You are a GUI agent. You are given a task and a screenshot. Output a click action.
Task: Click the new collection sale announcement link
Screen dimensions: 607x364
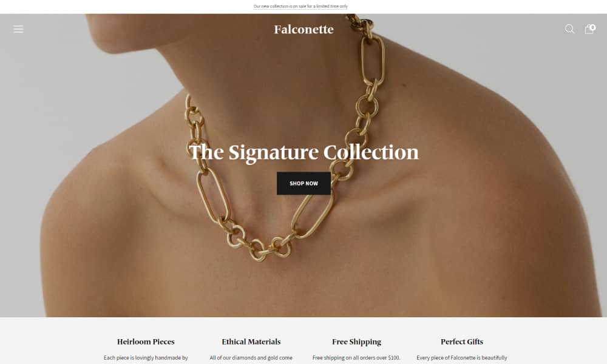point(300,6)
